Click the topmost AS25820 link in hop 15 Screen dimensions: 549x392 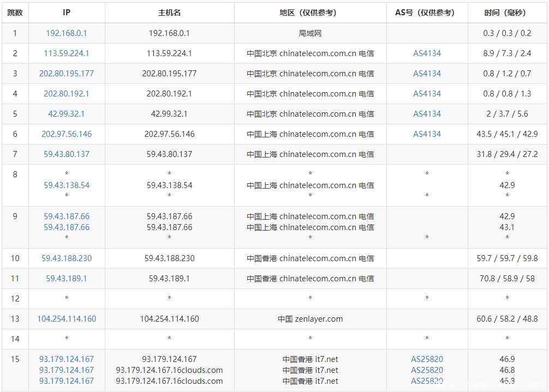coord(427,359)
